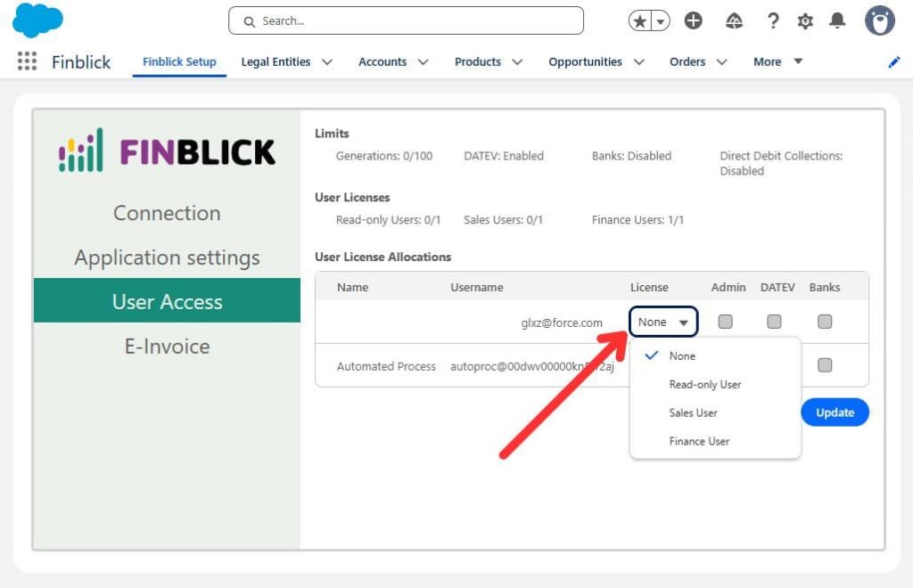Open the E-Invoice section

coord(167,346)
